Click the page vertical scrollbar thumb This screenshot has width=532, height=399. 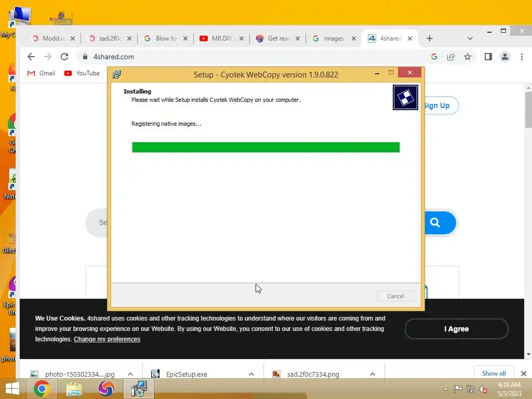click(x=528, y=109)
